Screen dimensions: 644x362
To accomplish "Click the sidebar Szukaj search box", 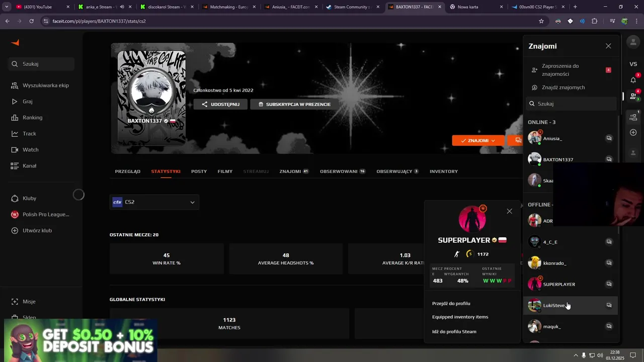I will coord(41,64).
